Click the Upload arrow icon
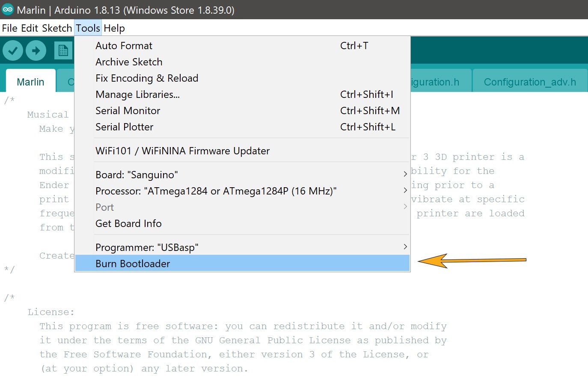This screenshot has height=386, width=588. click(x=36, y=51)
